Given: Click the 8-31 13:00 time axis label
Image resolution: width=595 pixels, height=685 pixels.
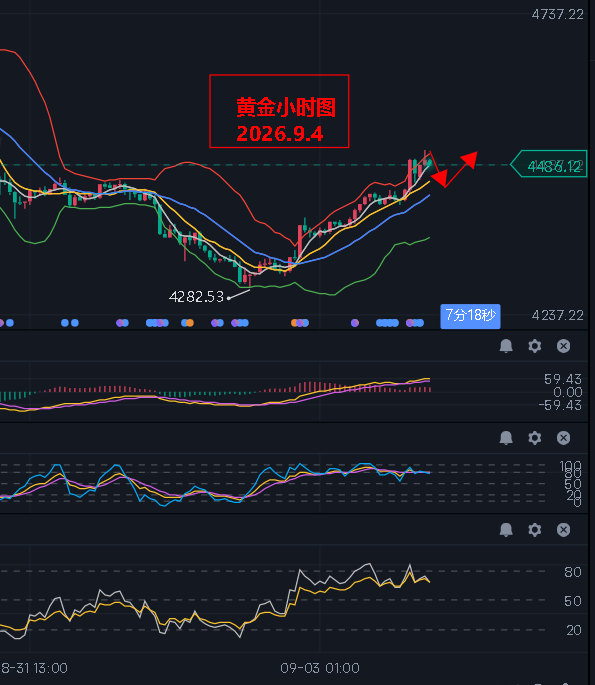Looking at the screenshot, I should [35, 668].
